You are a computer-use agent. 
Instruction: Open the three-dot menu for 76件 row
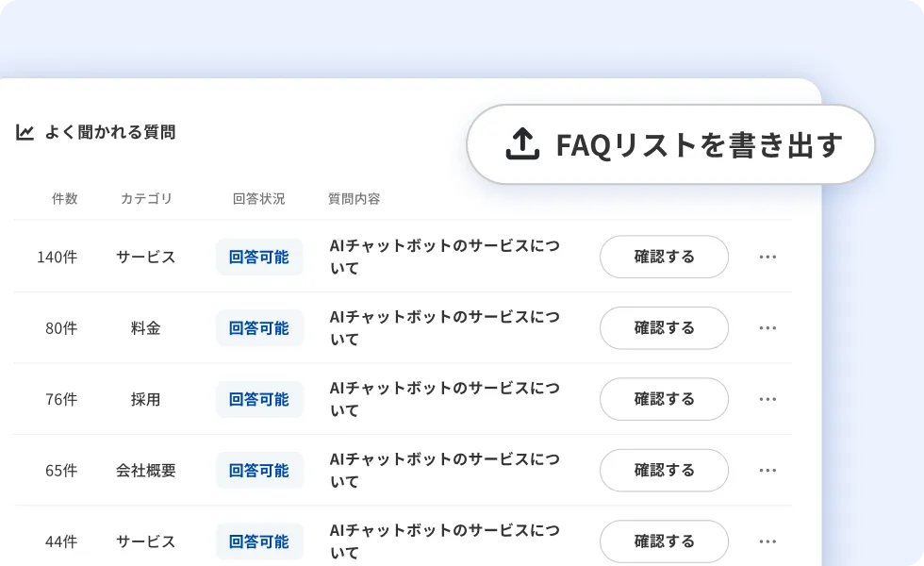pos(767,399)
